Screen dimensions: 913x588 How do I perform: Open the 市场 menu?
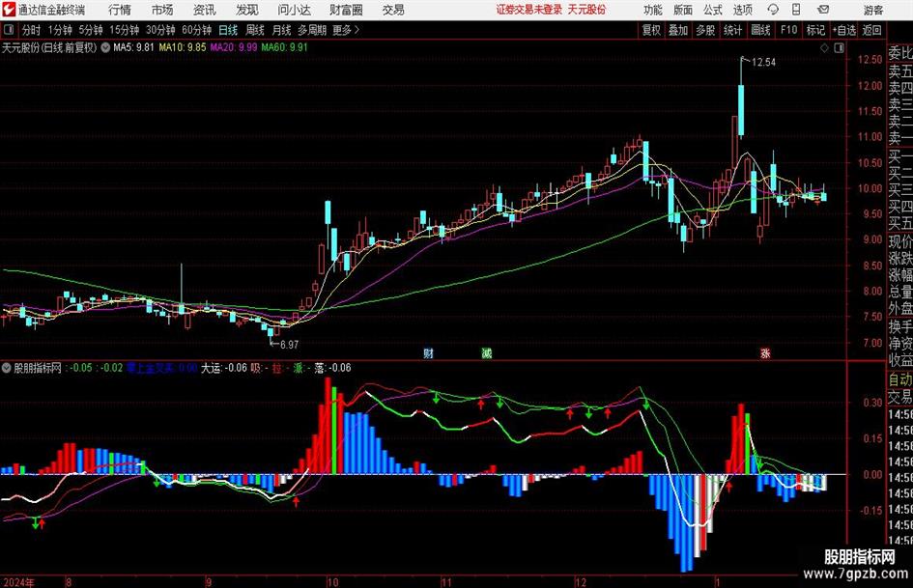tap(162, 10)
